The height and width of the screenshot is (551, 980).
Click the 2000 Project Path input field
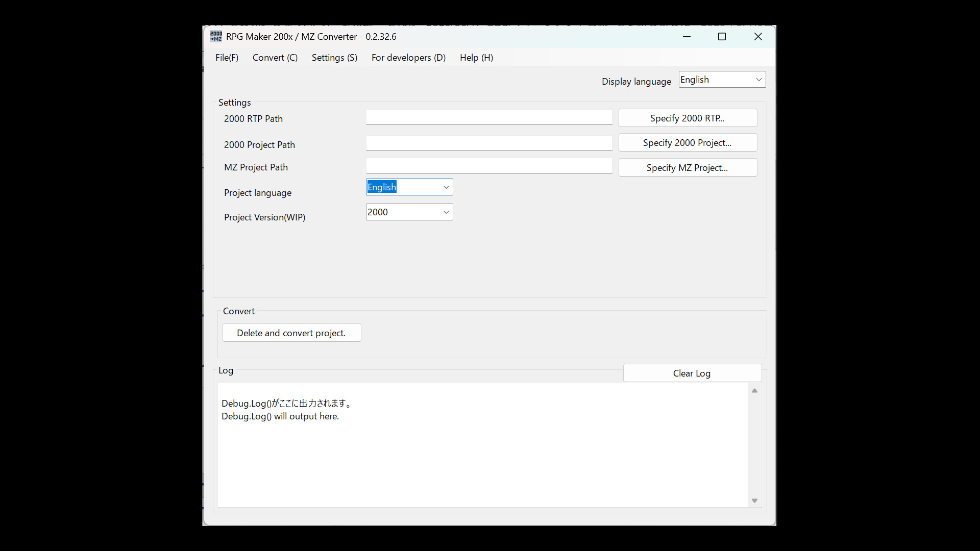(489, 143)
